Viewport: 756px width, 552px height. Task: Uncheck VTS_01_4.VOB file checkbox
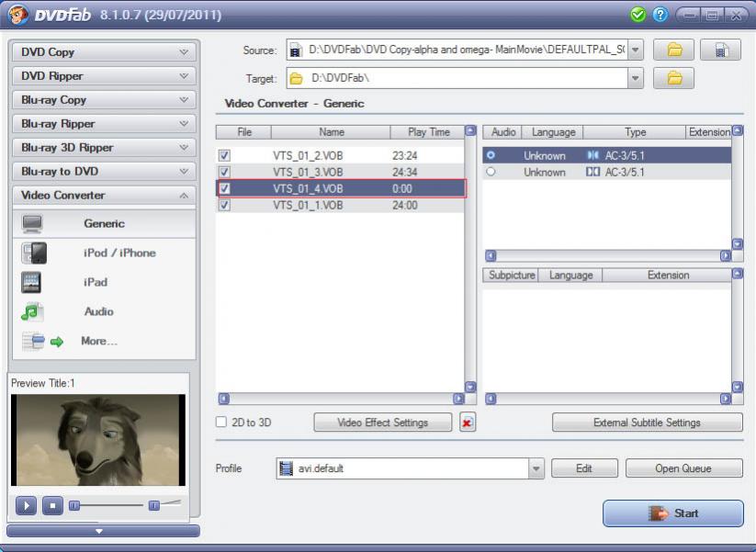(224, 188)
